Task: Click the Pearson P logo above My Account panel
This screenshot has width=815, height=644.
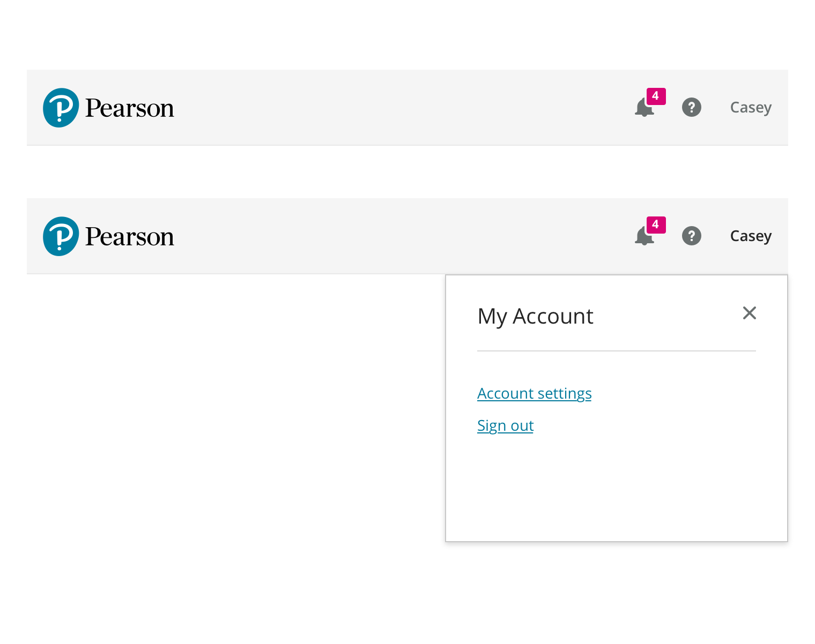Action: point(61,236)
